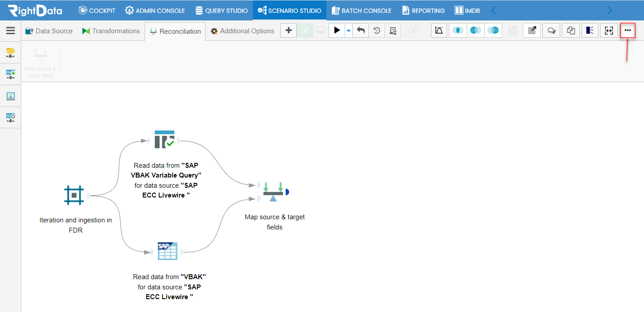This screenshot has width=644, height=312.
Task: Open the ADMIN CONSOLE menu
Action: pyautogui.click(x=155, y=10)
